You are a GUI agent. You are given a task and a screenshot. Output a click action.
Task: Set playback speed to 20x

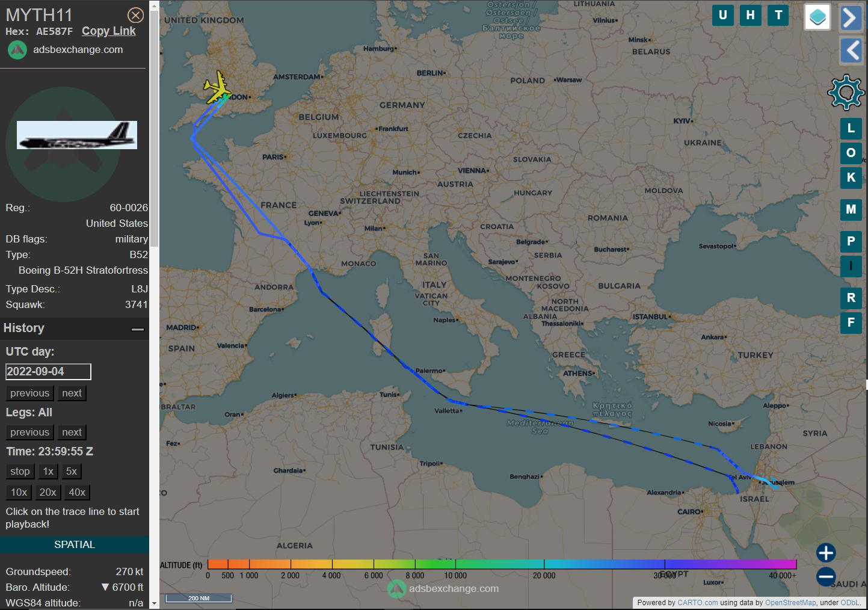pos(48,492)
